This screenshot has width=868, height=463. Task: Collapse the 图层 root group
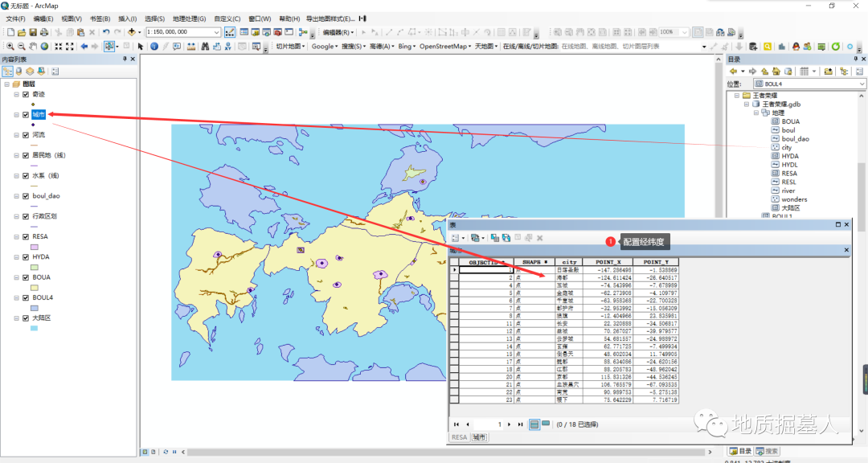coord(6,84)
